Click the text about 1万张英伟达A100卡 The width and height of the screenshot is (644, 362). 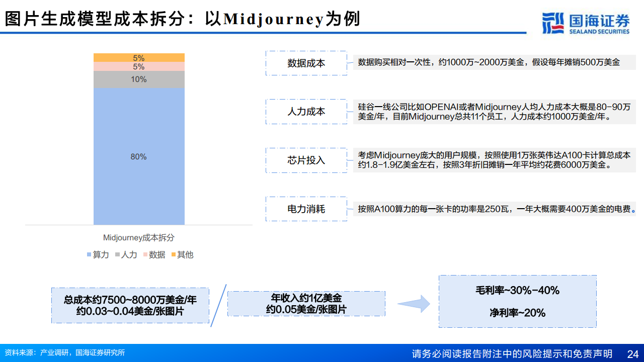pyautogui.click(x=494, y=160)
